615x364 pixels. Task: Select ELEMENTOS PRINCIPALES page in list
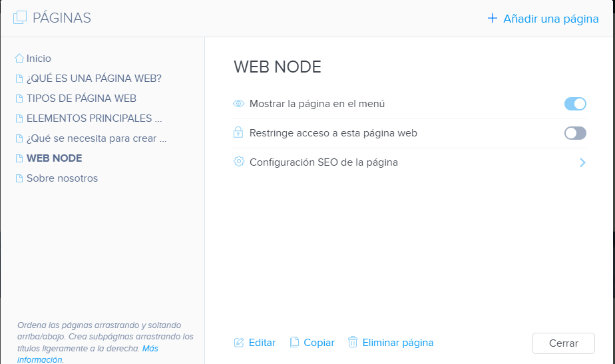point(94,118)
